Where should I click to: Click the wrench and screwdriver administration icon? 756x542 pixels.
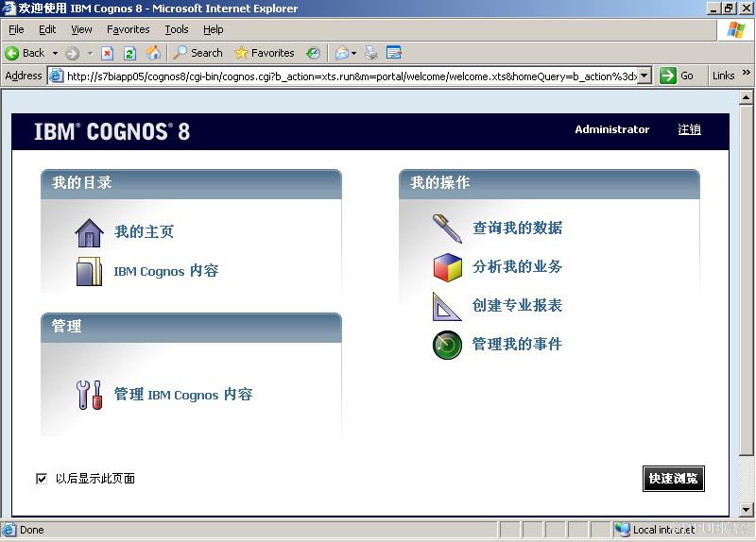pyautogui.click(x=89, y=395)
